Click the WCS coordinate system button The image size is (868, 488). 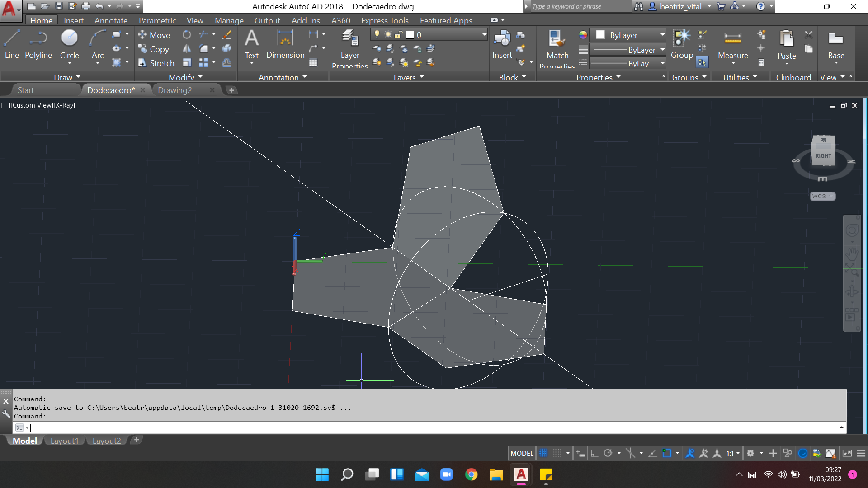click(822, 196)
